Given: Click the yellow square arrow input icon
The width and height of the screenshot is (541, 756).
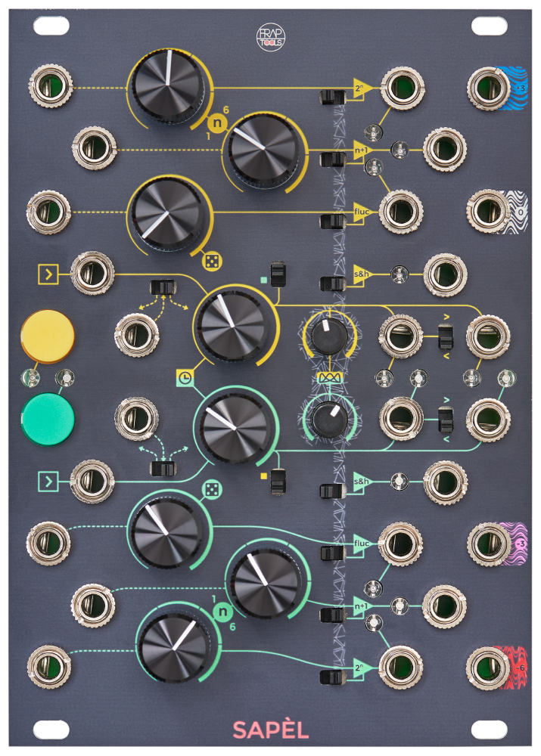Looking at the screenshot, I should point(48,274).
